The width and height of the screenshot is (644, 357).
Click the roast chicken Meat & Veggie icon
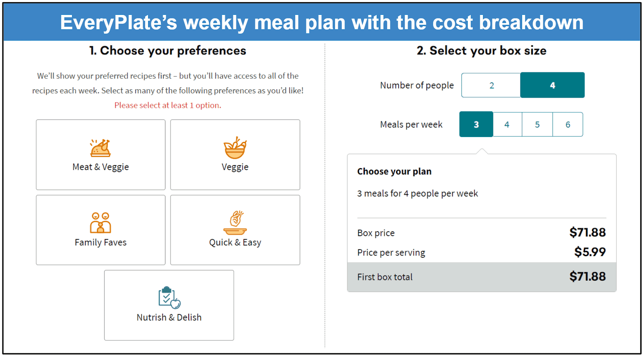(x=100, y=148)
